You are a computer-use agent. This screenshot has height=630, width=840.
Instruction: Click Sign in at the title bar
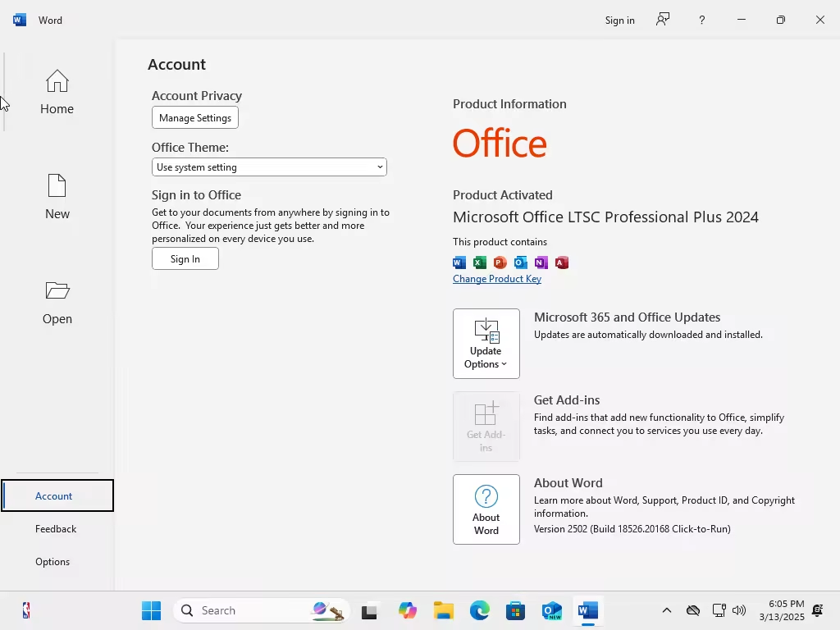[x=620, y=21]
